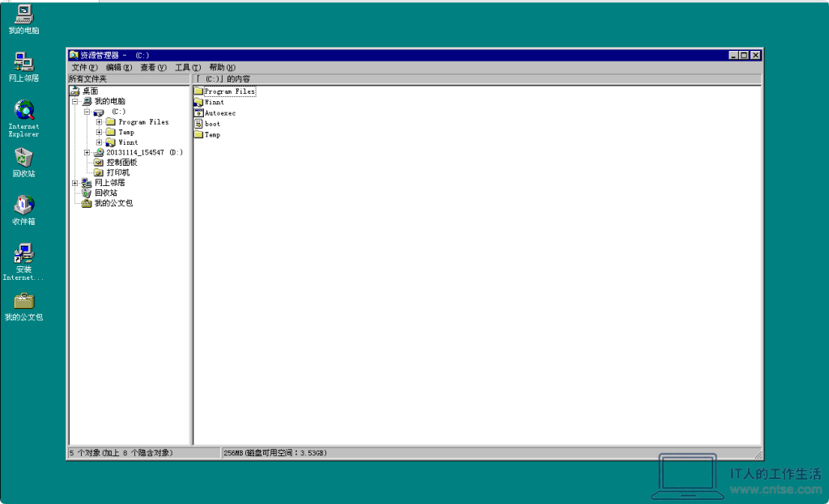The width and height of the screenshot is (829, 504).
Task: Click boot file name in contents
Action: tap(213, 124)
